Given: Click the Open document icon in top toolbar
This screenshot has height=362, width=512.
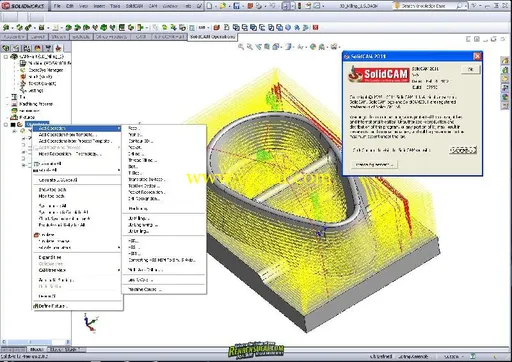Looking at the screenshot, I should click(223, 6).
